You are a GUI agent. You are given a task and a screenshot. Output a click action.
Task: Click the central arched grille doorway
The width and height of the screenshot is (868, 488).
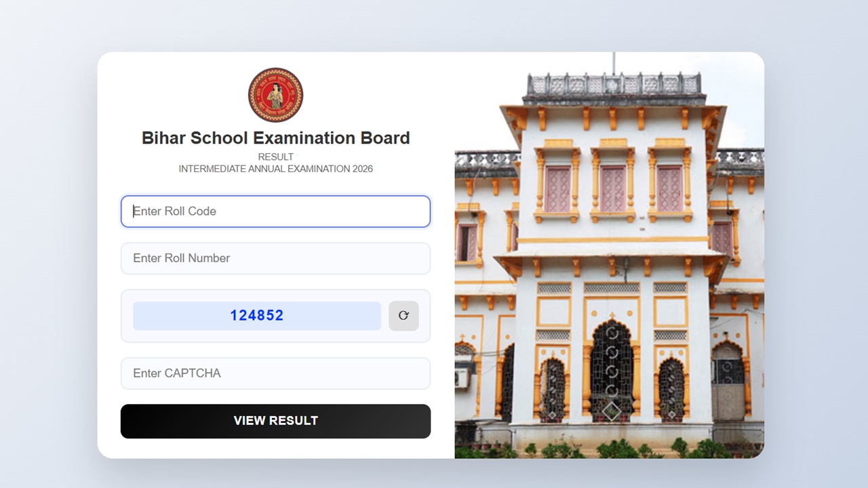click(612, 371)
